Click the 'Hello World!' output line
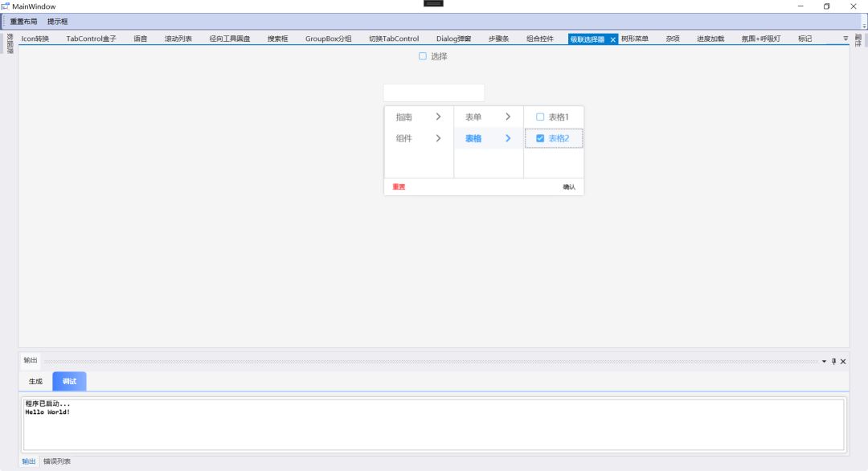This screenshot has height=471, width=868. coord(47,412)
